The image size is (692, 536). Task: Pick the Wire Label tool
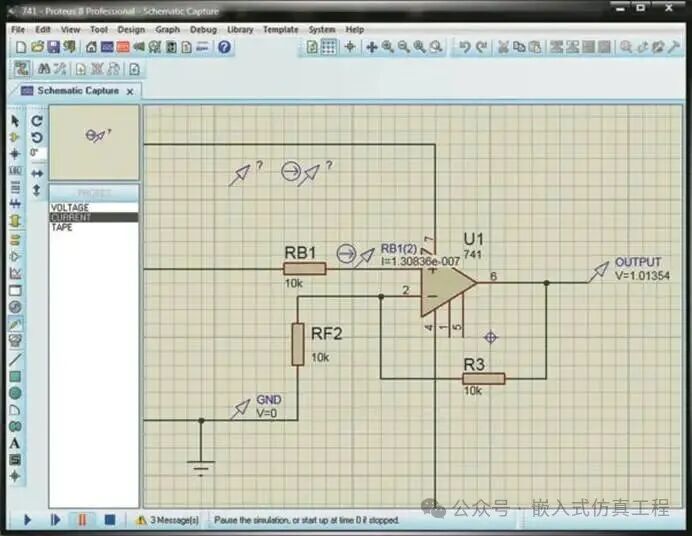point(15,170)
